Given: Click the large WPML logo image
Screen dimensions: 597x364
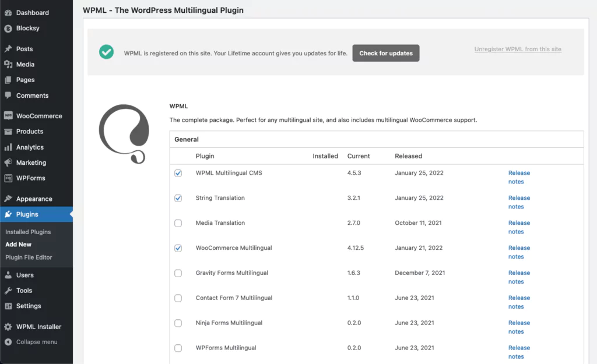Looking at the screenshot, I should 124,134.
